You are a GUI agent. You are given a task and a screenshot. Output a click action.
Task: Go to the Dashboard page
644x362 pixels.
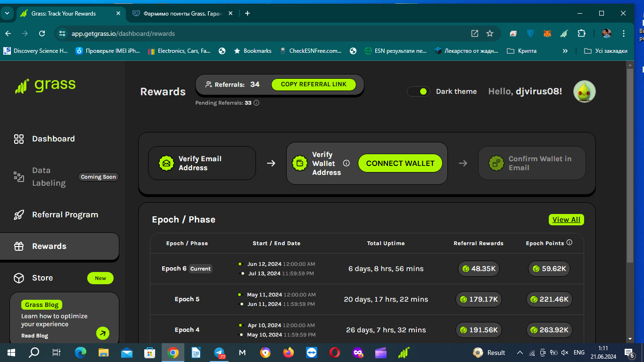click(x=53, y=139)
